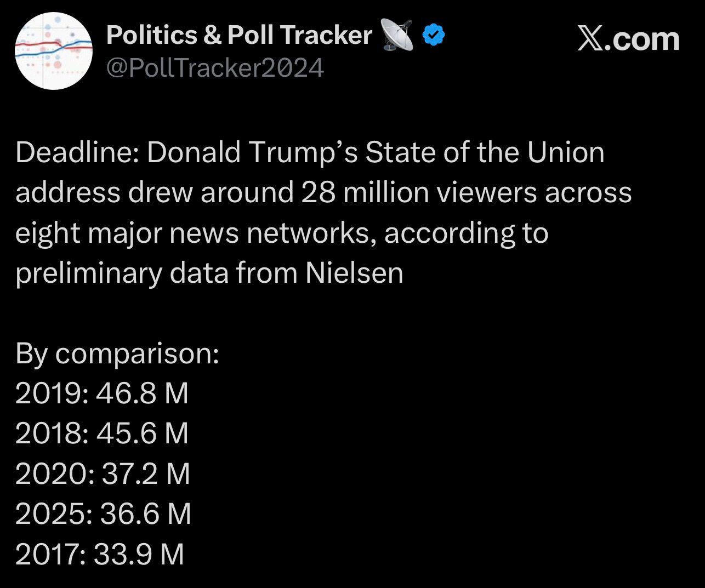Select the "2019: 46.8 M" line
This screenshot has height=588, width=705.
pos(102,393)
